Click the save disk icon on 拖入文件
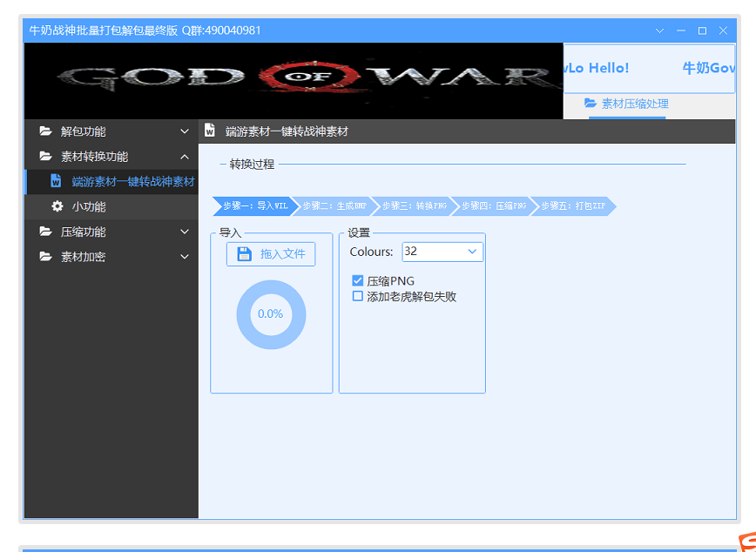756x552 pixels. click(245, 254)
